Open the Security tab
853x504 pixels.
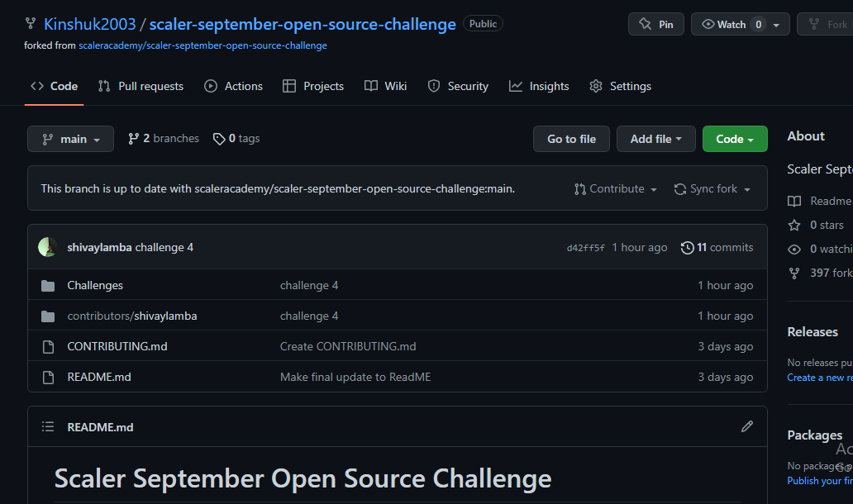[458, 86]
